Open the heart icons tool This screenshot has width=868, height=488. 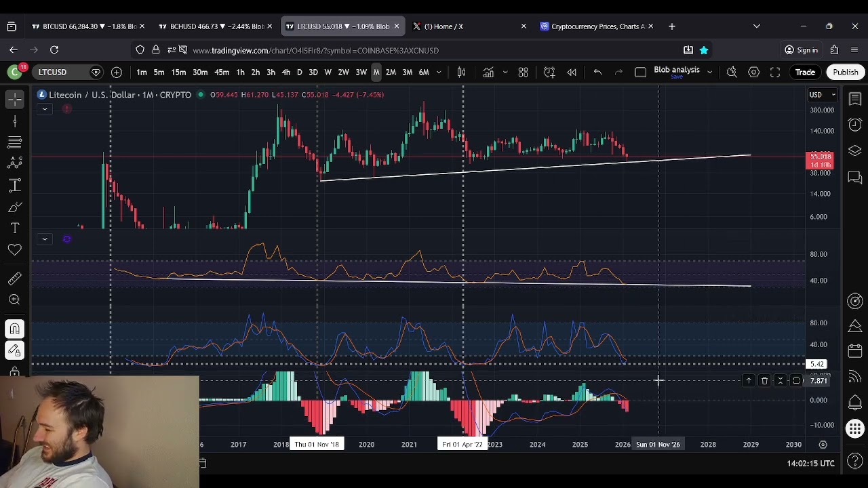coord(14,250)
